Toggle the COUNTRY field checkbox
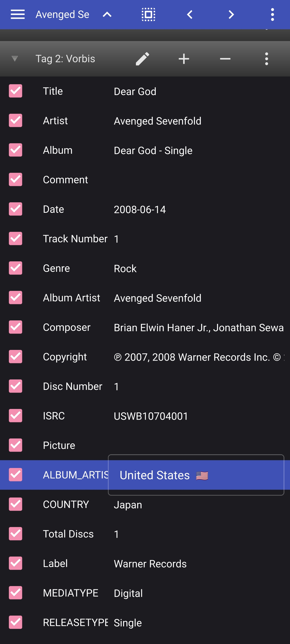Viewport: 290px width, 644px height. point(16,504)
